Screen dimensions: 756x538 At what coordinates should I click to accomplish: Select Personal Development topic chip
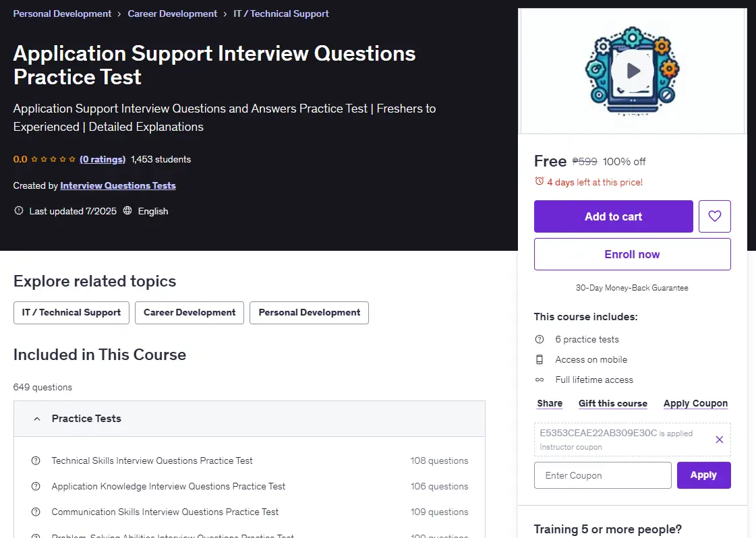(x=309, y=313)
